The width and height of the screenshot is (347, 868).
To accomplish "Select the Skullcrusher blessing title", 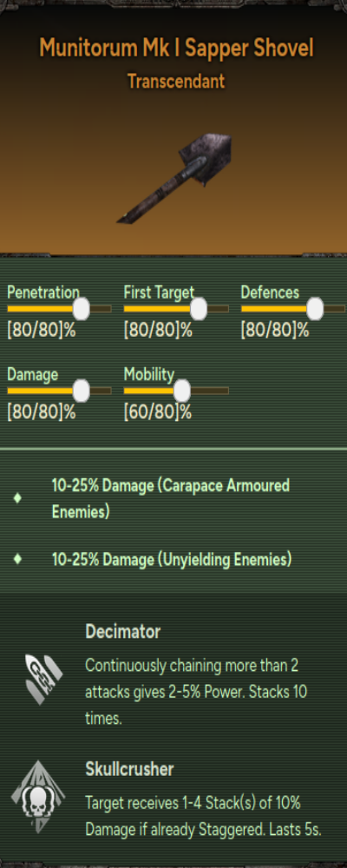I will point(129,769).
